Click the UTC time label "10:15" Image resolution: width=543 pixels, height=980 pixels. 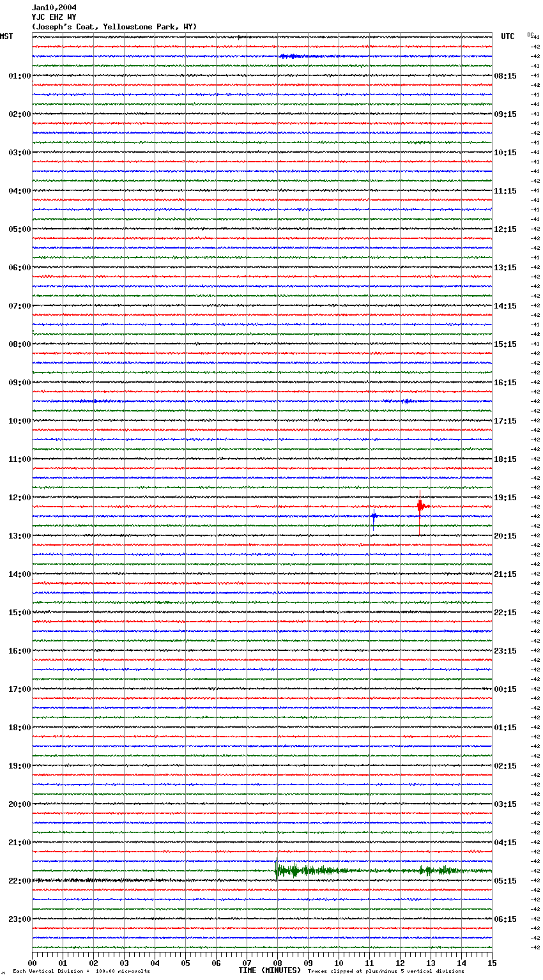[x=505, y=153]
